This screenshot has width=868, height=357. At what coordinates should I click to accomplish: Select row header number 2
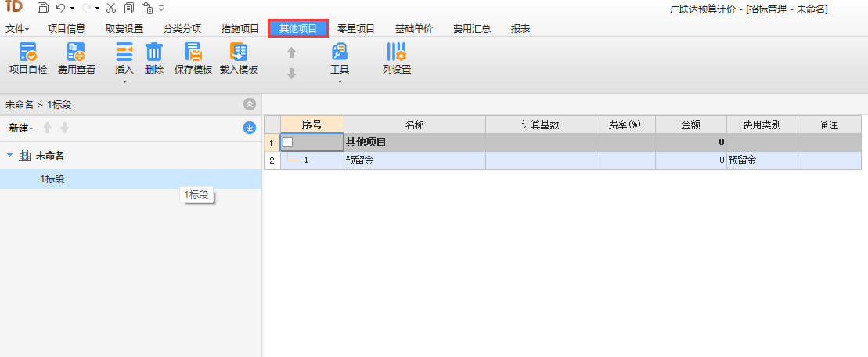(272, 160)
